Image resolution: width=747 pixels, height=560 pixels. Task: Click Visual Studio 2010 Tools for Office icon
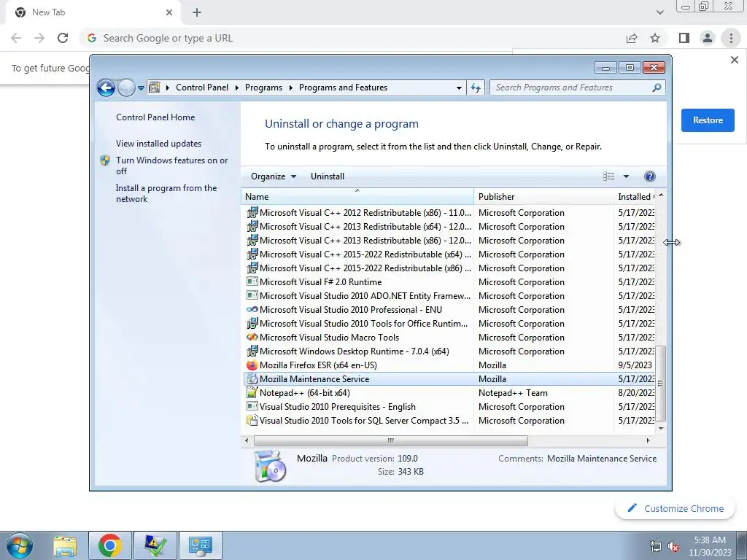coord(252,323)
